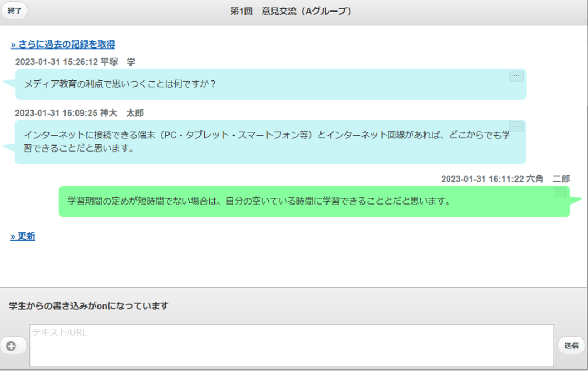Open options menu on 六角 二郎's green message
Image resolution: width=588 pixels, height=371 pixels.
560,192
